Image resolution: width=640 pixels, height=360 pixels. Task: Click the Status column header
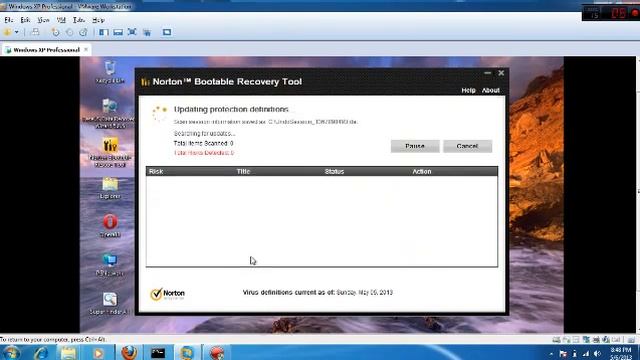pos(334,171)
